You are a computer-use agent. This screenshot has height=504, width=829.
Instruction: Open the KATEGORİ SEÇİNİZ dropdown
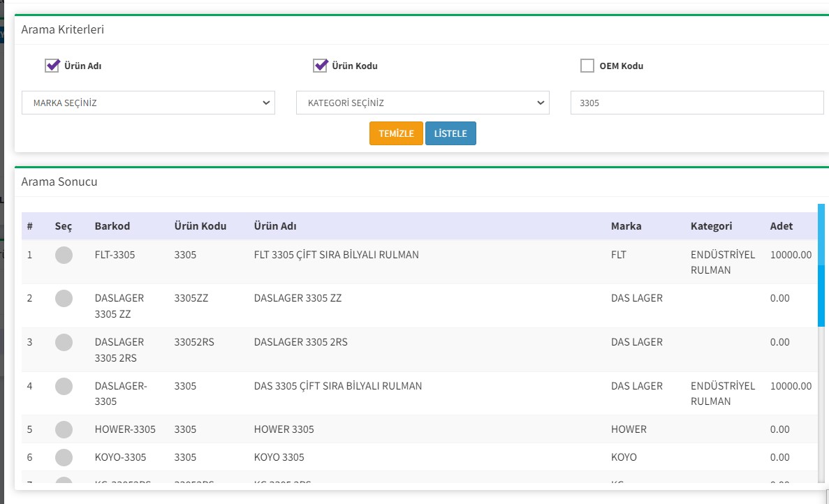pos(423,103)
